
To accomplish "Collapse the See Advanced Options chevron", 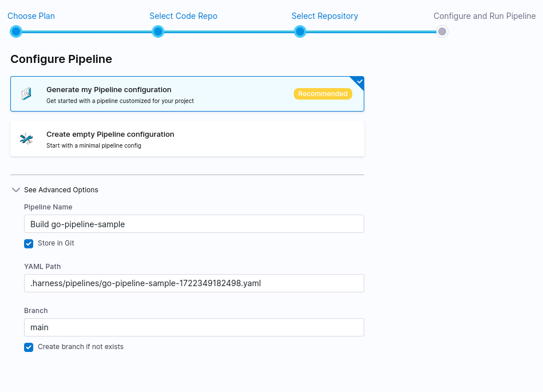I will coord(16,190).
